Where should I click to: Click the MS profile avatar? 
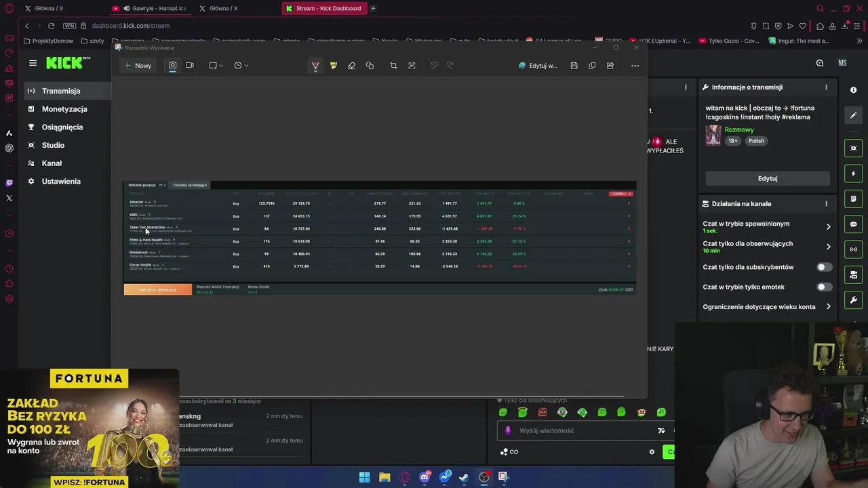pyautogui.click(x=842, y=63)
